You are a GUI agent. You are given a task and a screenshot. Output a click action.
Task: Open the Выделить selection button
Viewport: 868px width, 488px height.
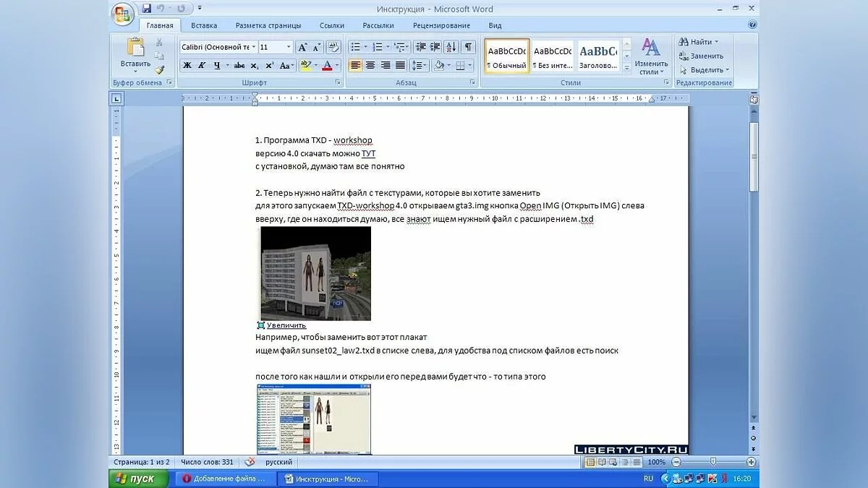point(704,70)
